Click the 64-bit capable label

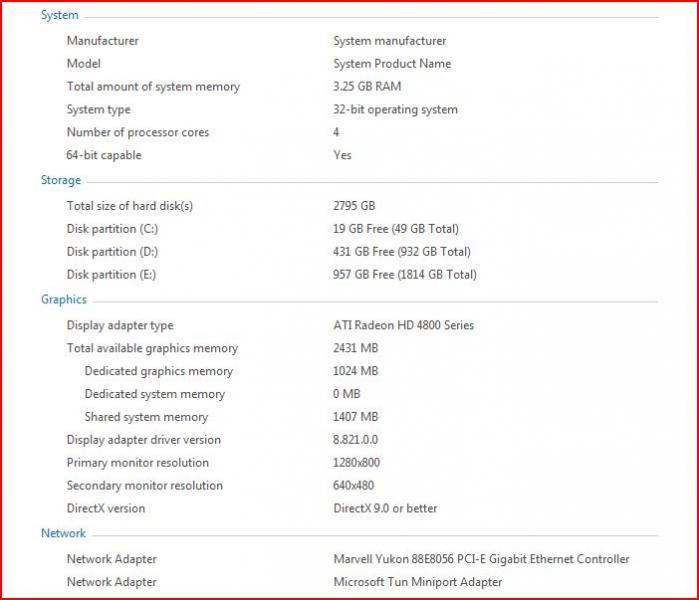tap(104, 155)
